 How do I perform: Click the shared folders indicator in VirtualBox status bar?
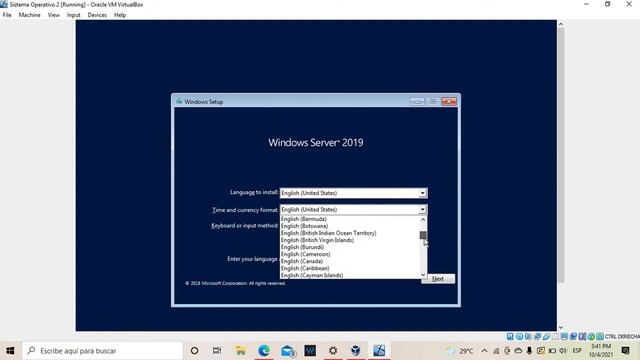[x=556, y=336]
